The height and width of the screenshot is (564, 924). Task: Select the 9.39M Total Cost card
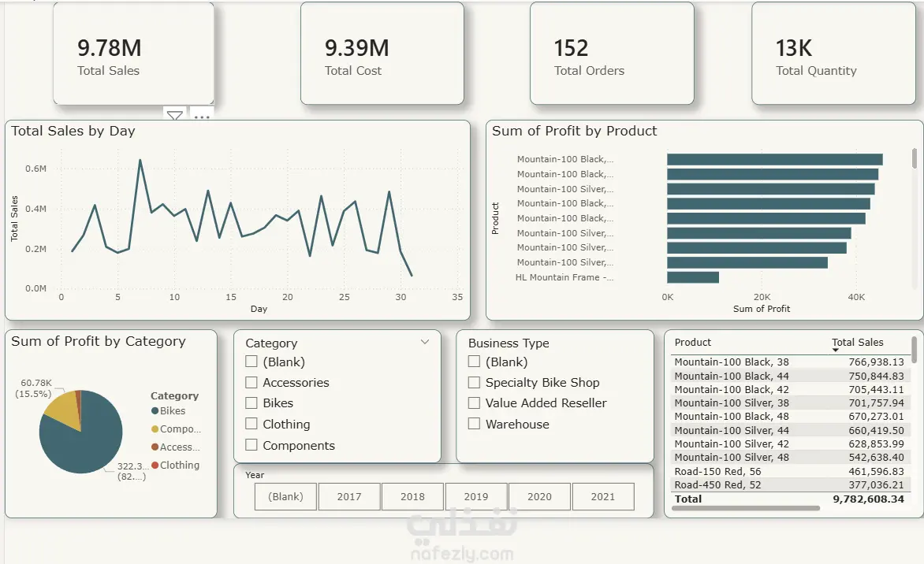coord(382,54)
